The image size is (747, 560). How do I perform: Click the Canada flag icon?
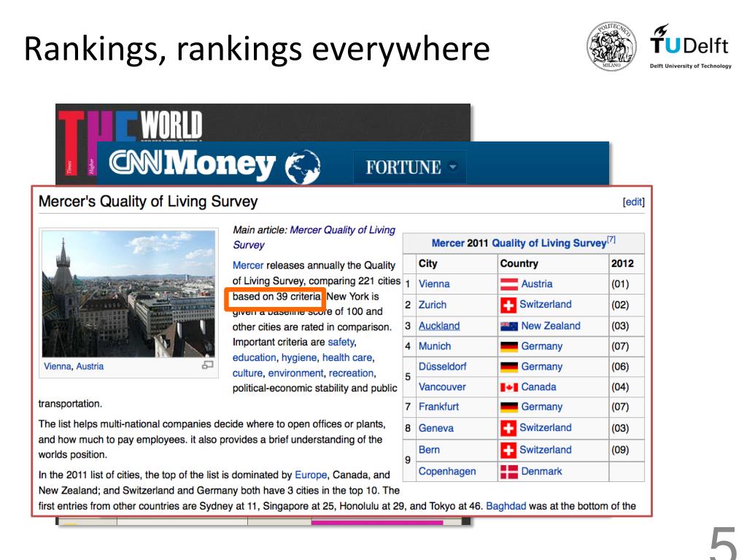pos(509,387)
